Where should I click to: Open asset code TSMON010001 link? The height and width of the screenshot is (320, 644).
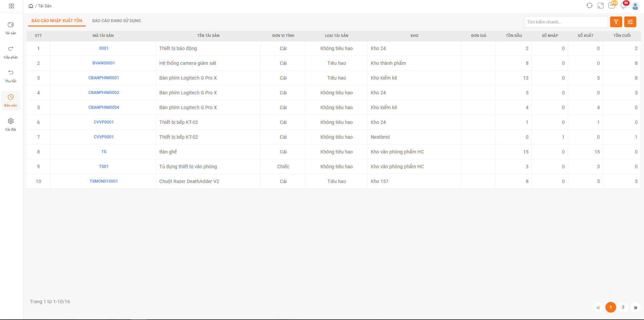[x=103, y=181]
